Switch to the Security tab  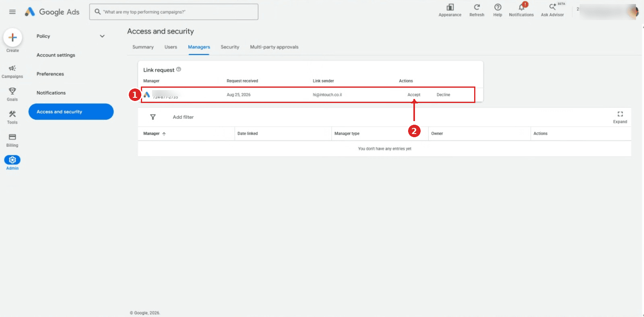point(230,47)
